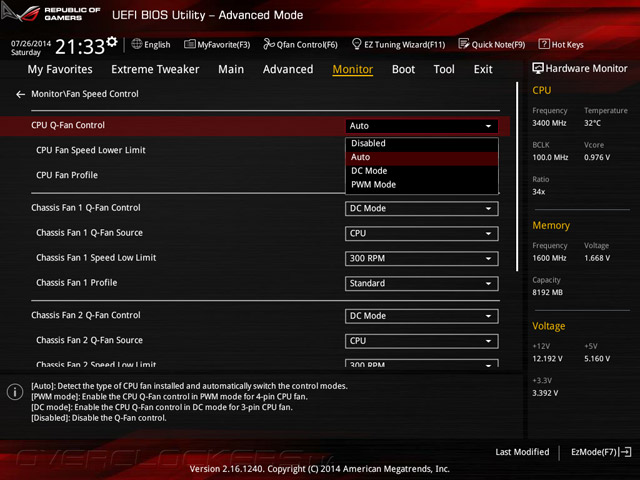
Task: Open the clock settings gear icon
Action: [x=112, y=42]
